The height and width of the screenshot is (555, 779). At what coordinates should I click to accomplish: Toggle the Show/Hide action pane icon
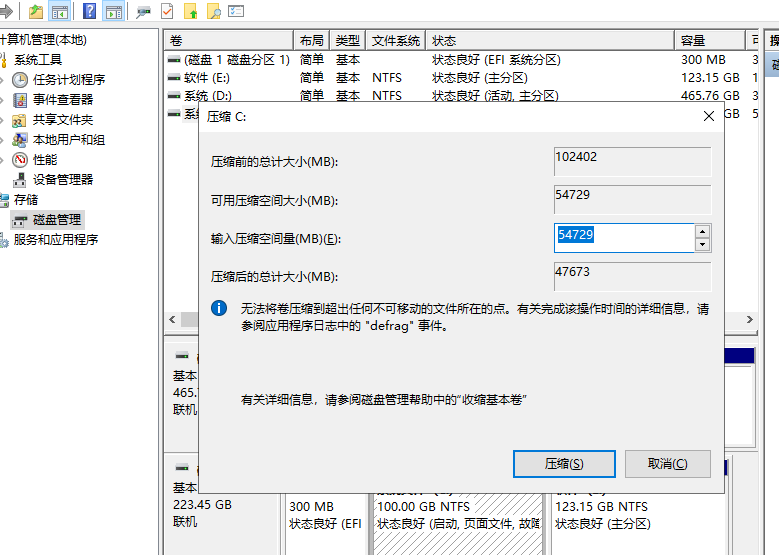click(114, 12)
